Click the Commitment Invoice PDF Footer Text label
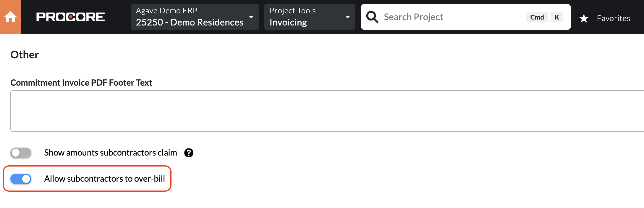This screenshot has width=644, height=208. point(81,83)
